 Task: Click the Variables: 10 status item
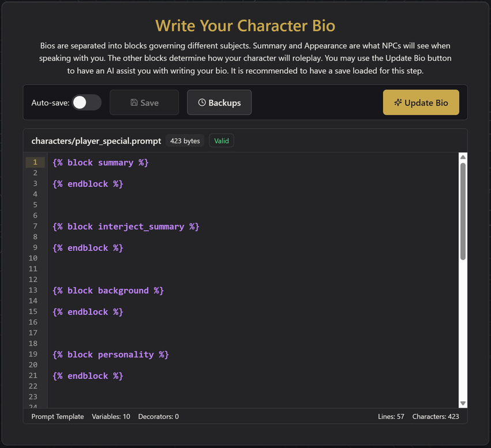click(x=111, y=417)
